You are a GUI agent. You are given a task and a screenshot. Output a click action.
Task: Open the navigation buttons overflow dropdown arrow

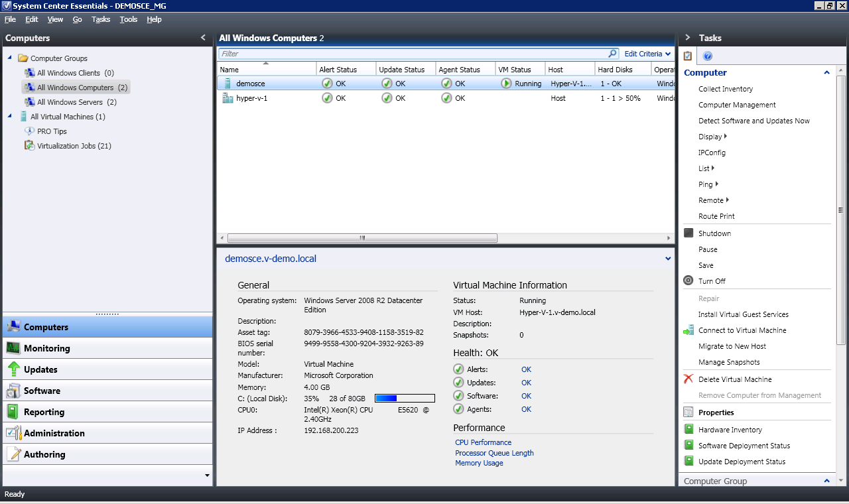(x=207, y=475)
